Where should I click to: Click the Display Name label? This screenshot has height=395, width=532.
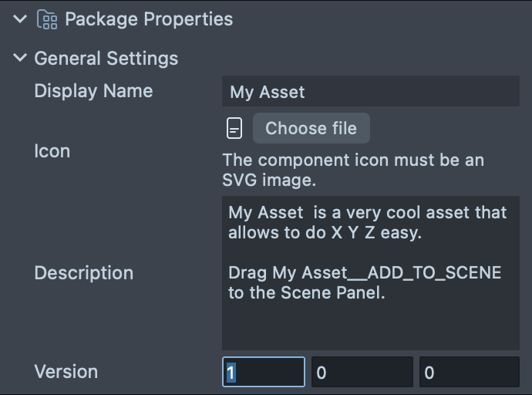(x=93, y=91)
